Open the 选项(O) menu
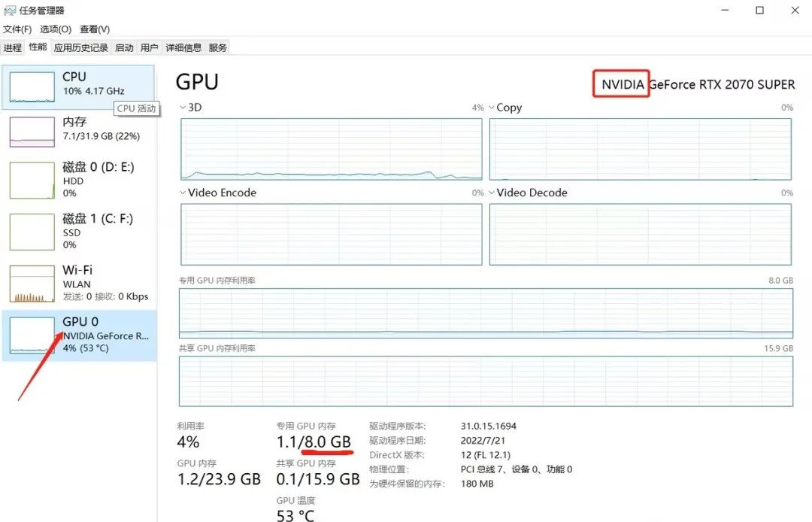Screen dimensions: 812x522 click(x=56, y=29)
